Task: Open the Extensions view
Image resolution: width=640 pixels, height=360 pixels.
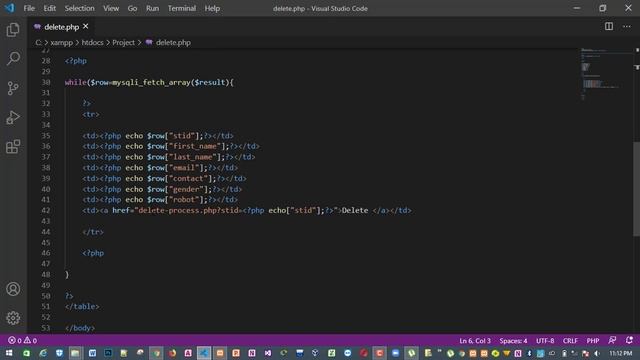Action: pos(13,147)
